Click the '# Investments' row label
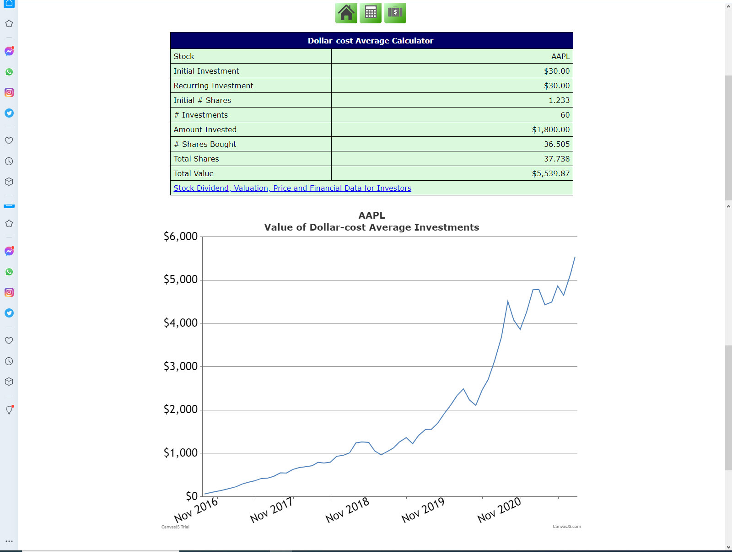Screen dimensions: 732x560 tap(201, 115)
